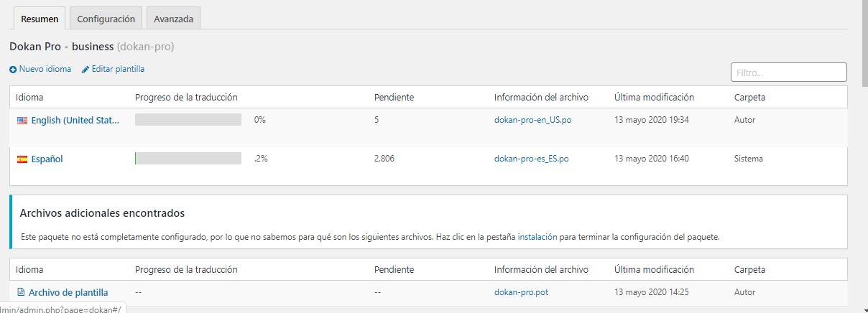Sort first table by Última modificación
Viewport: 868px width, 313px height.
coord(654,97)
